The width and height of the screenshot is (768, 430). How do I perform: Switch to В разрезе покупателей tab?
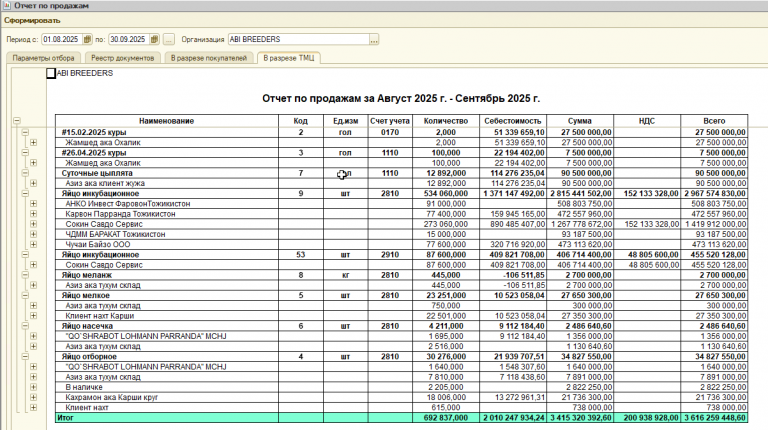[209, 58]
